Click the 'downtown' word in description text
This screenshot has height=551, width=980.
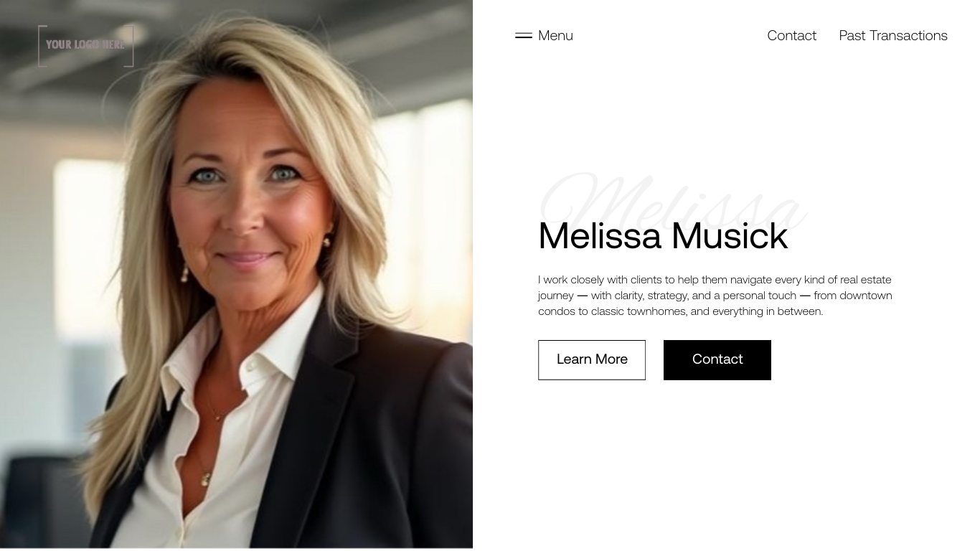(866, 296)
